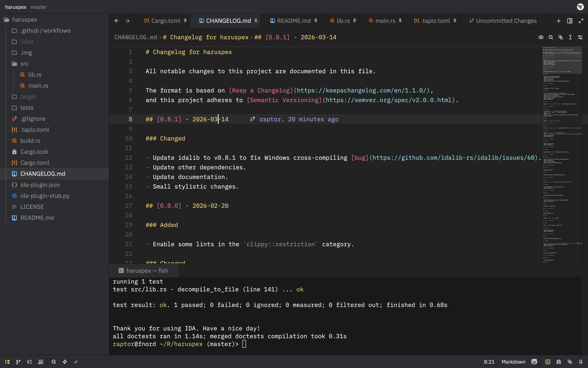The image size is (588, 368).
Task: Open Cargo.lock in the project panel
Action: (34, 152)
